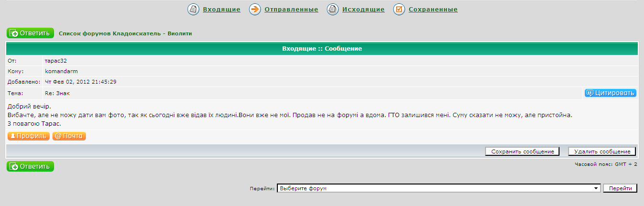644x206 pixels.
Task: Open the sender's Профиль button
Action: click(29, 136)
